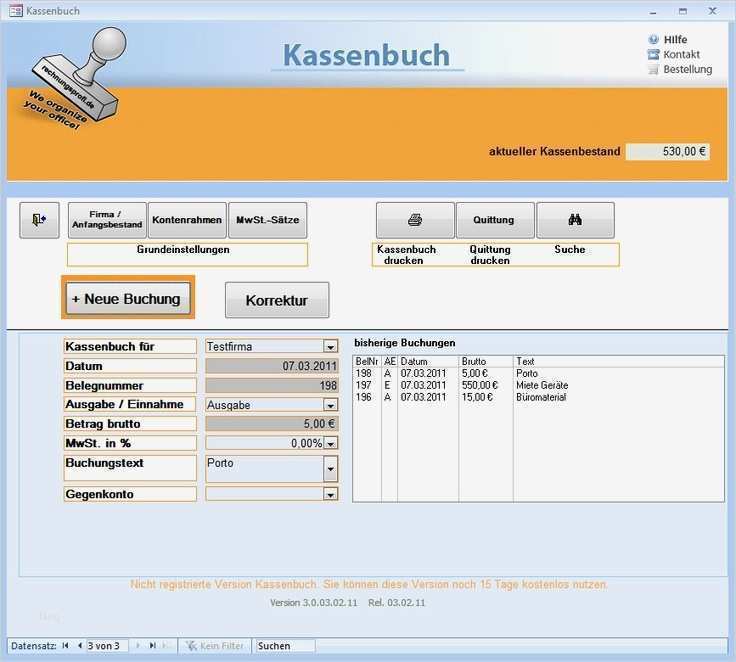Click the exit door icon button
Image resolution: width=736 pixels, height=662 pixels.
39,220
